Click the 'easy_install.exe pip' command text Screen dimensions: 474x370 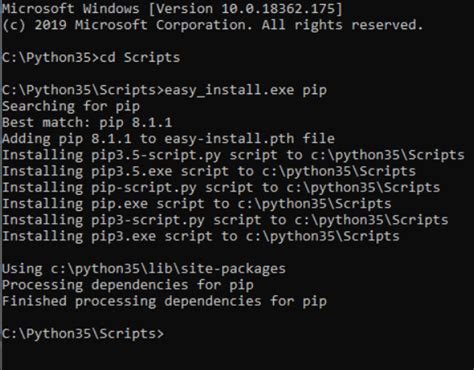coord(246,90)
